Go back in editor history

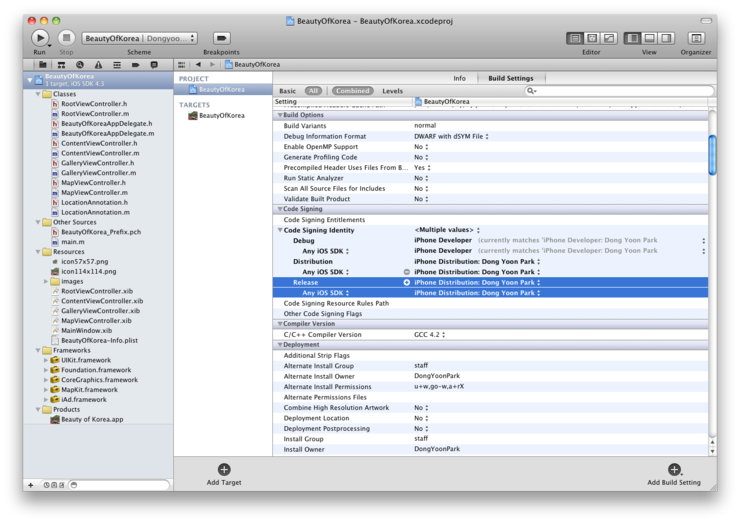[x=198, y=65]
